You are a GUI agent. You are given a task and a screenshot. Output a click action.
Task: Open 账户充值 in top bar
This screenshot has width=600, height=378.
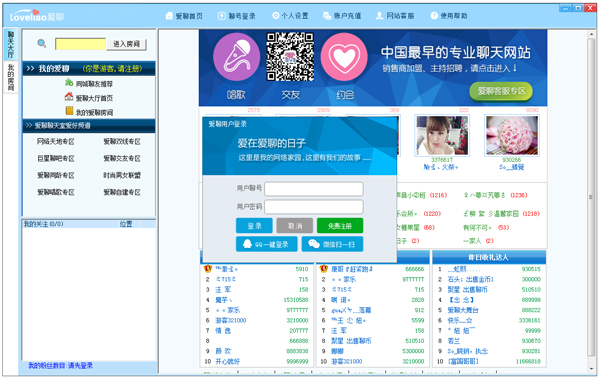point(342,16)
